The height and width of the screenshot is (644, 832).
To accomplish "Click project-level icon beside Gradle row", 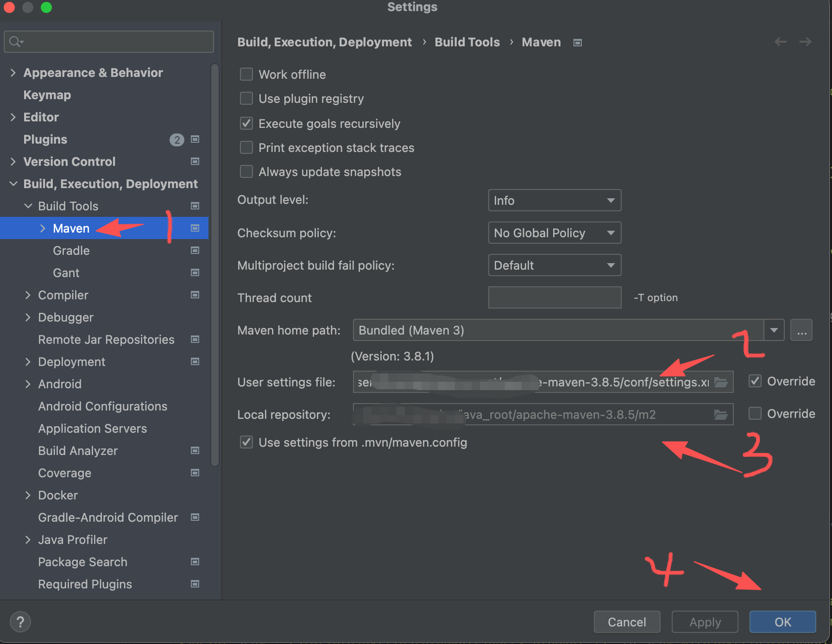I will (x=195, y=250).
